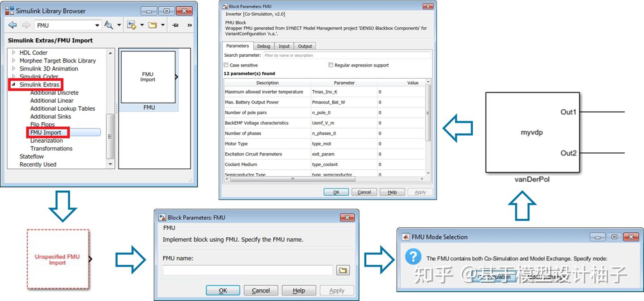Click the open folder icon in Library Browser toolbar

[x=154, y=25]
